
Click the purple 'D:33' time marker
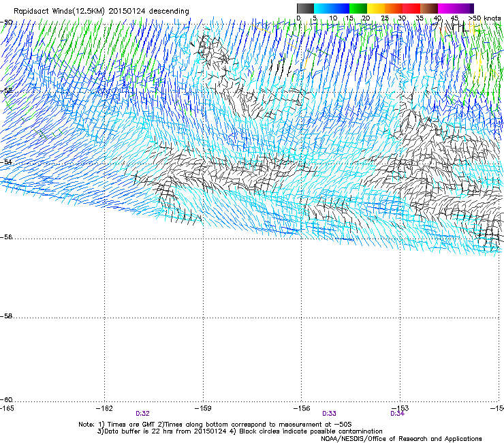329,414
